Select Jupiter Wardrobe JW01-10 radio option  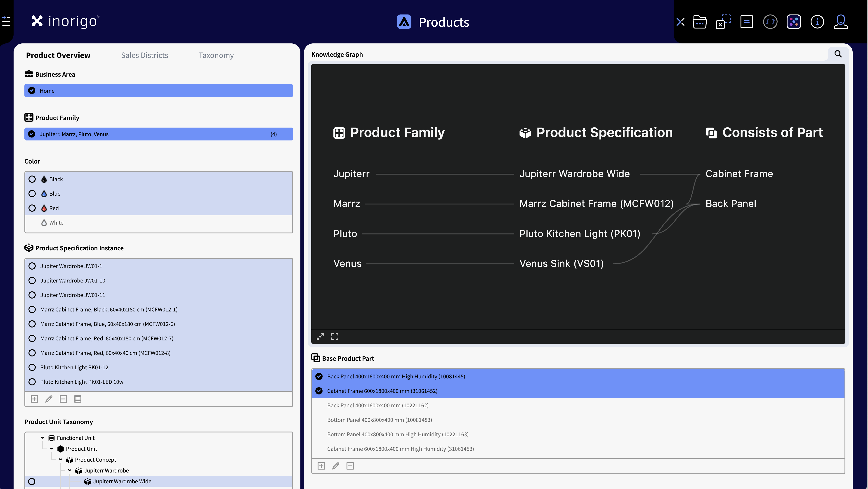(x=32, y=281)
